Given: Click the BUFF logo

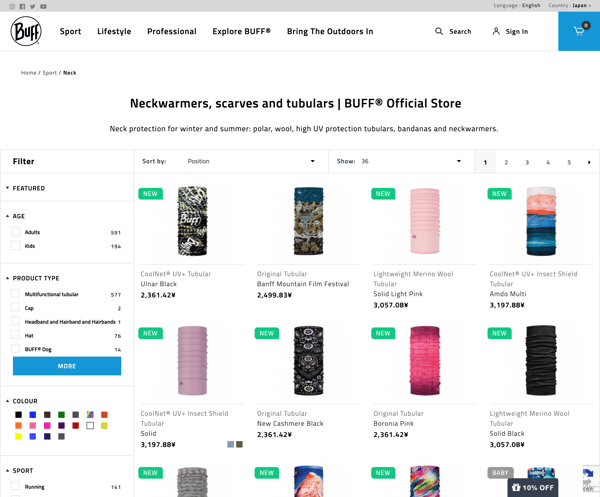Looking at the screenshot, I should 26,31.
